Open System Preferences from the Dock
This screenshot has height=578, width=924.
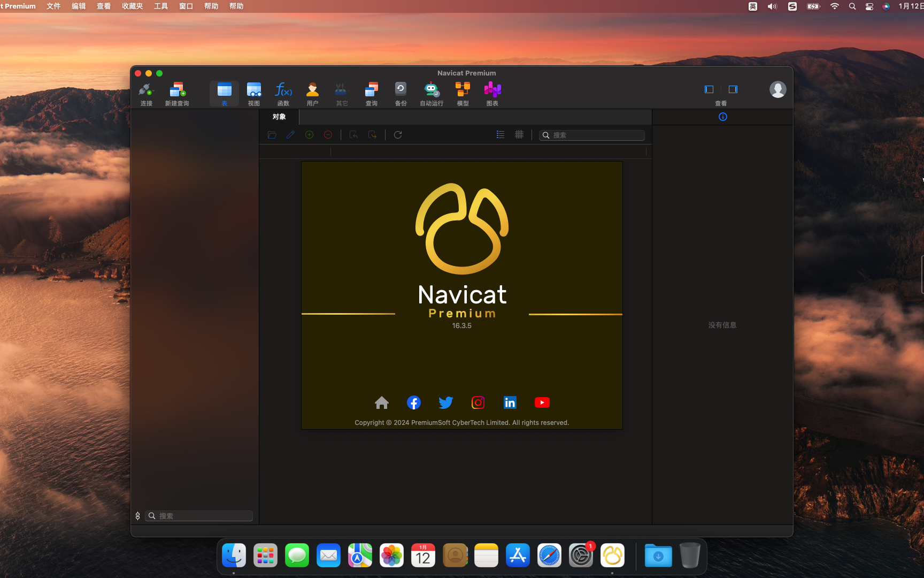point(581,556)
